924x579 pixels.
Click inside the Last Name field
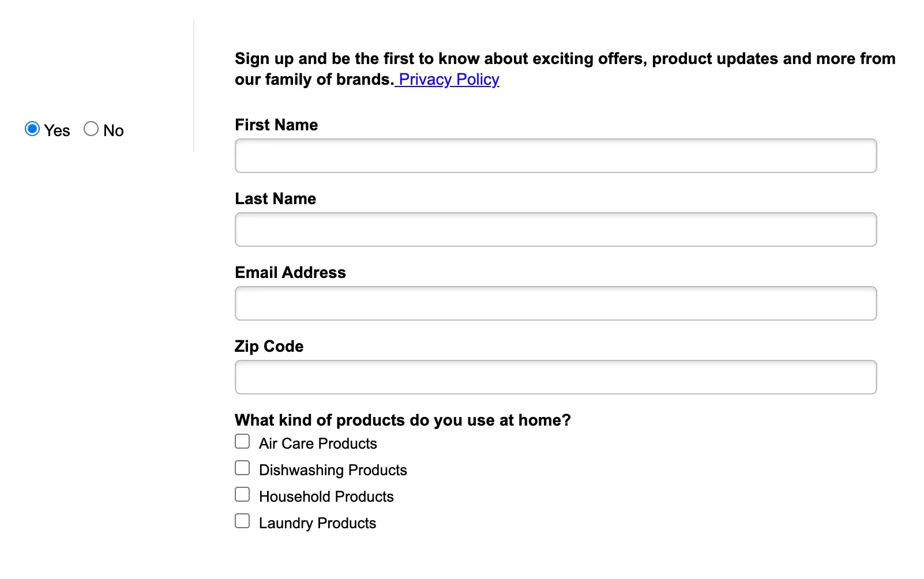click(x=555, y=229)
